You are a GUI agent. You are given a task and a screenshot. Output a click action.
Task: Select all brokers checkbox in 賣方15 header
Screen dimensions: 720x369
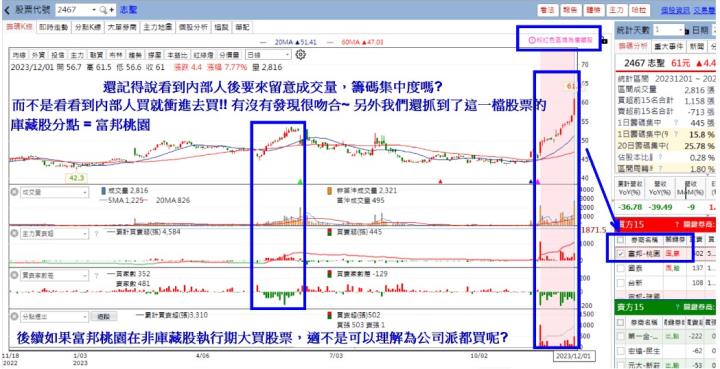[621, 322]
